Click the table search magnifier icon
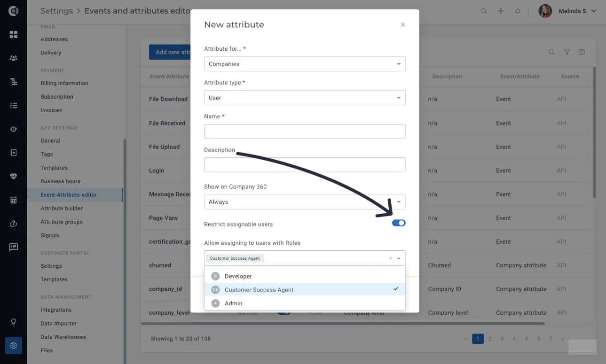606x364 pixels. point(551,52)
